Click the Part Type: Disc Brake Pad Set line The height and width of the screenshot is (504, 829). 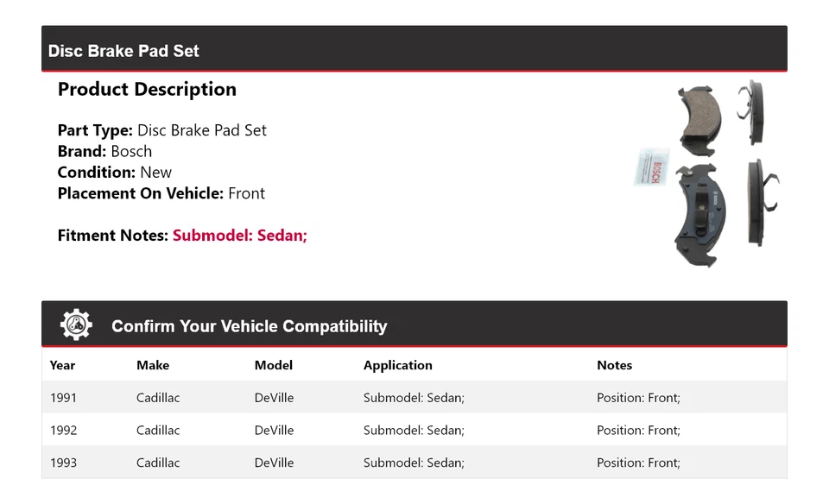point(161,130)
